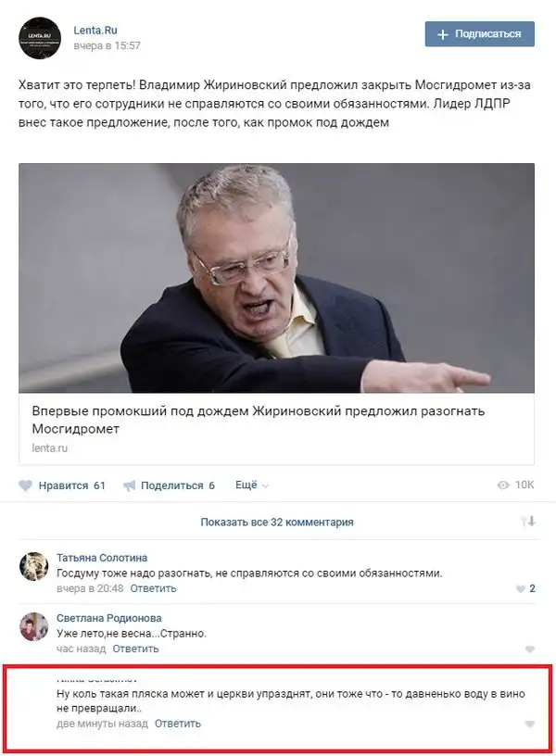Reply to Татьяна Солотина's comment

coord(153,588)
